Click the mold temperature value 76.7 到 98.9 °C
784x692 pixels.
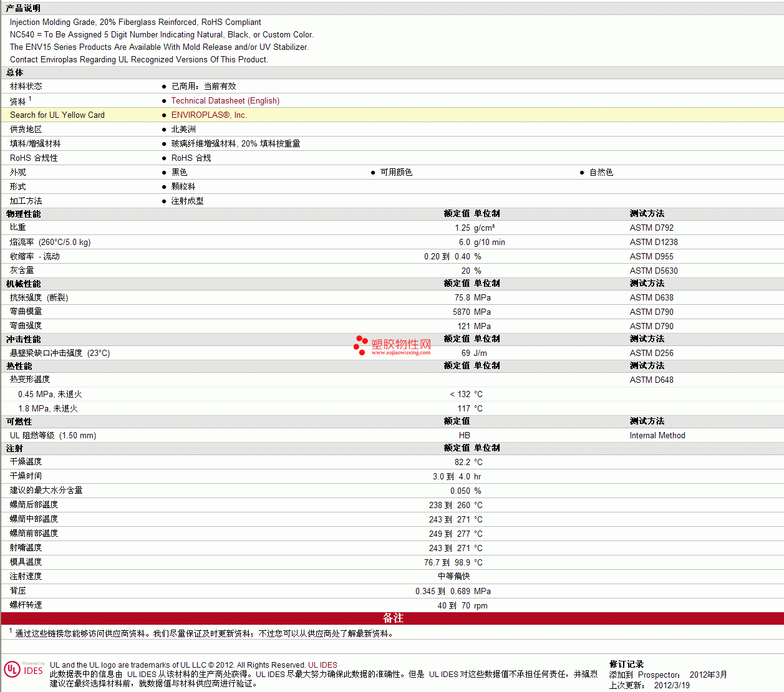[453, 562]
